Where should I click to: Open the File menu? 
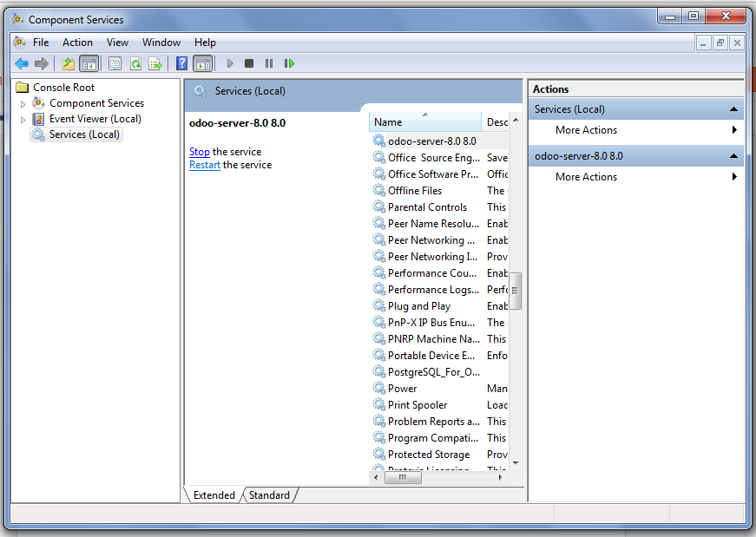click(41, 43)
